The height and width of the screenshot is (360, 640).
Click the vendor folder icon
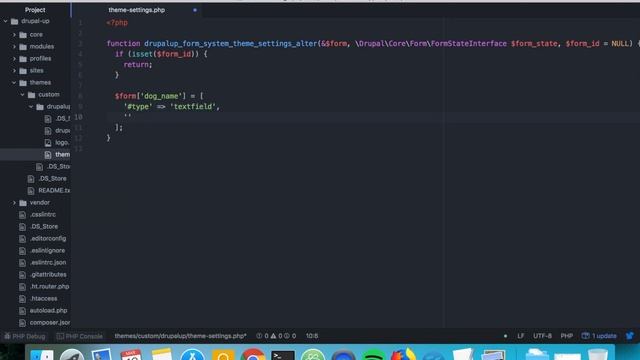point(23,202)
